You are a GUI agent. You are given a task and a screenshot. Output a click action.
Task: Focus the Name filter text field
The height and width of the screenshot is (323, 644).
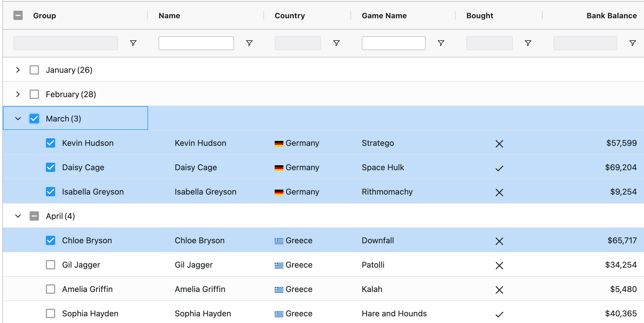coord(196,43)
